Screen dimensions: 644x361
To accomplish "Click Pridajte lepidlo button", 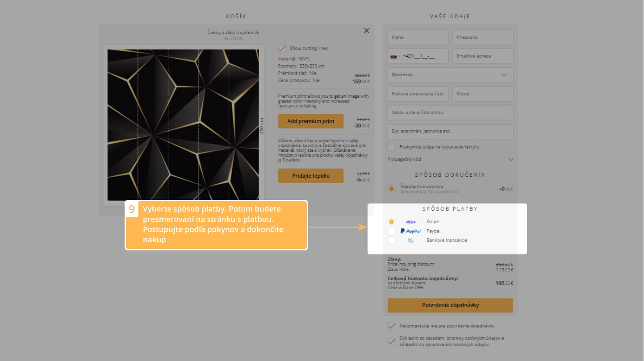I will click(x=310, y=176).
